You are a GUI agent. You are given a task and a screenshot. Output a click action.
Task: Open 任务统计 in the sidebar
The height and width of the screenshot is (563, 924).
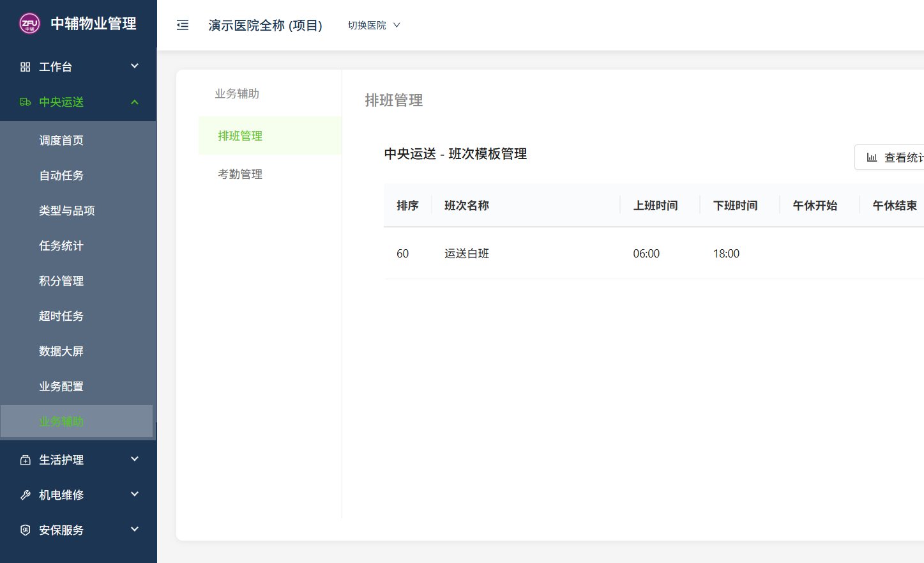click(61, 245)
